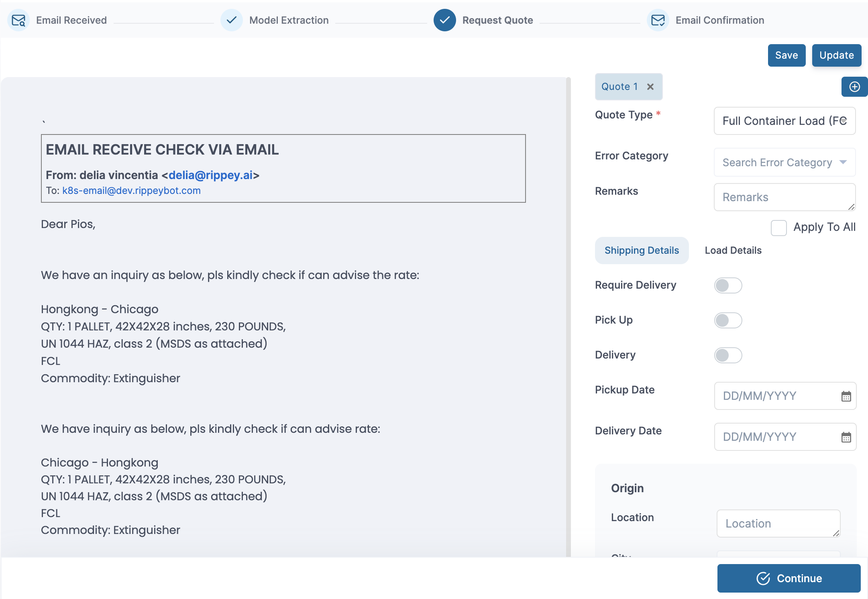Enable the Pick Up switch
The width and height of the screenshot is (868, 599).
pos(728,320)
